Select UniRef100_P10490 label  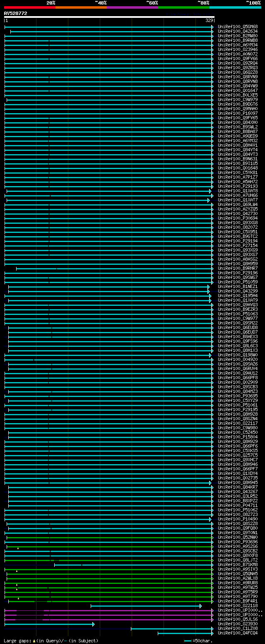[238, 519]
